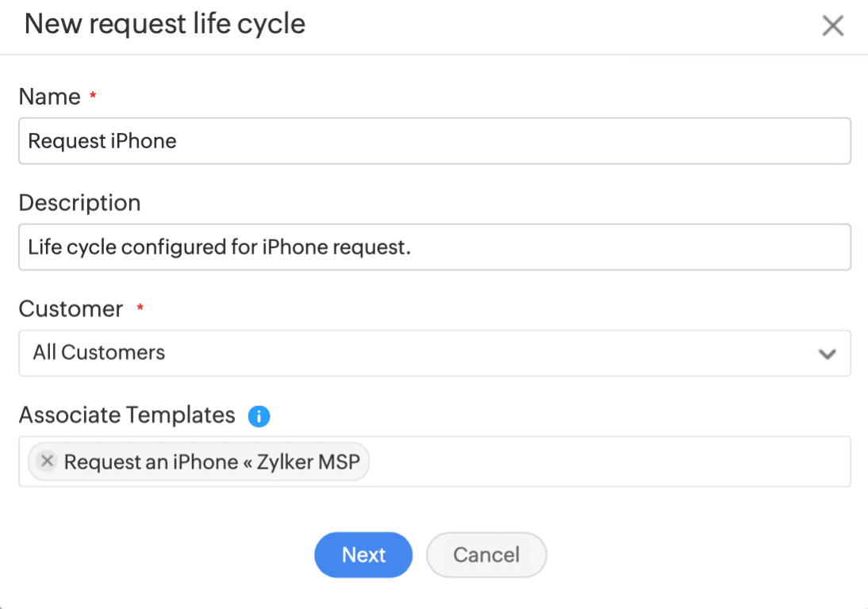Image resolution: width=868 pixels, height=609 pixels.
Task: Focus the Name field containing Request iPhone
Action: pos(434,141)
